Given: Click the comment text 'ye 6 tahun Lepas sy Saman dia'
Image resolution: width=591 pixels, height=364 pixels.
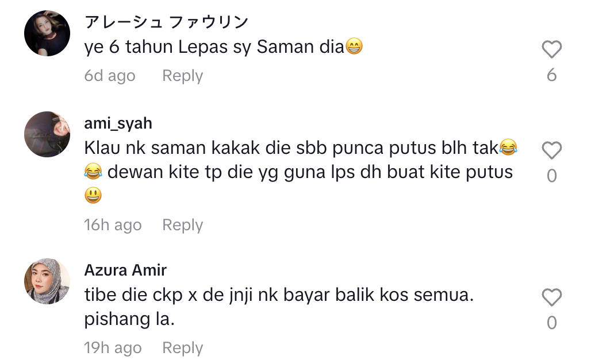Looking at the screenshot, I should coord(224,48).
